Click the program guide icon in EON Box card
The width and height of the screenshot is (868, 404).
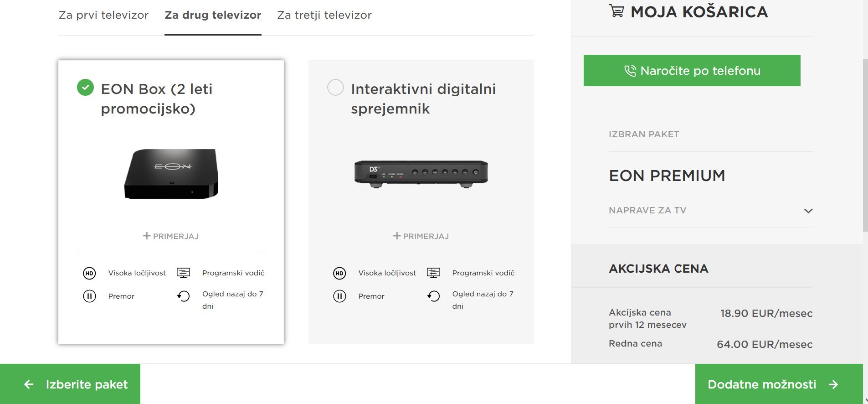pyautogui.click(x=183, y=273)
